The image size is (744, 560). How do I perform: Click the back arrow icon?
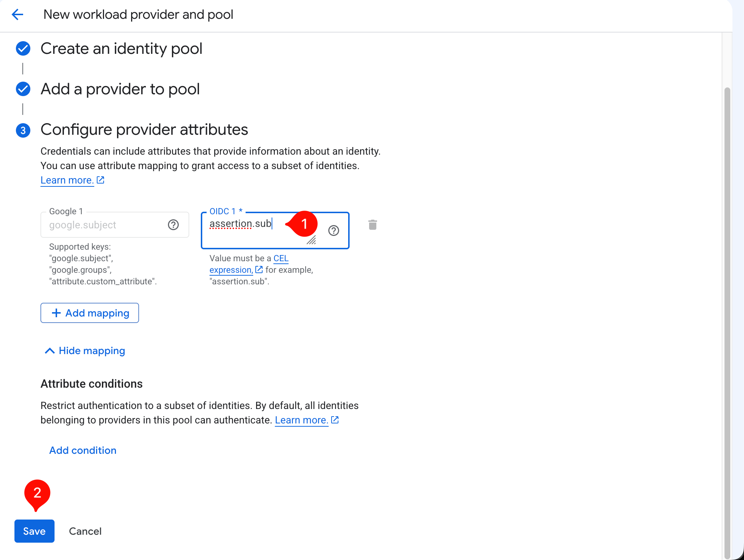coord(17,14)
